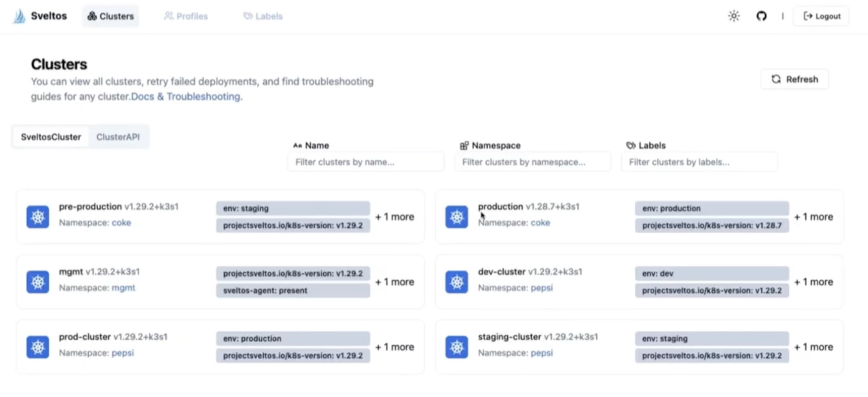Open the Labels navigation tab
This screenshot has height=397, width=868.
click(x=263, y=16)
